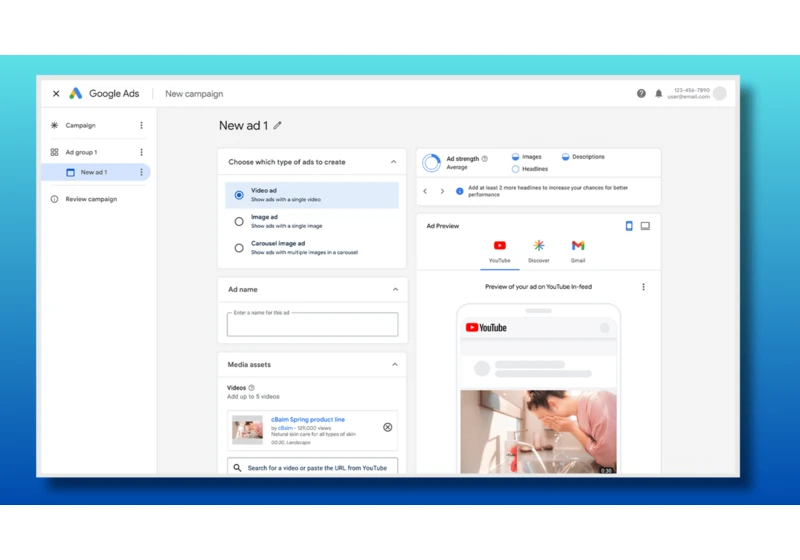Select the Image ad radio option
800x560 pixels.
click(239, 221)
